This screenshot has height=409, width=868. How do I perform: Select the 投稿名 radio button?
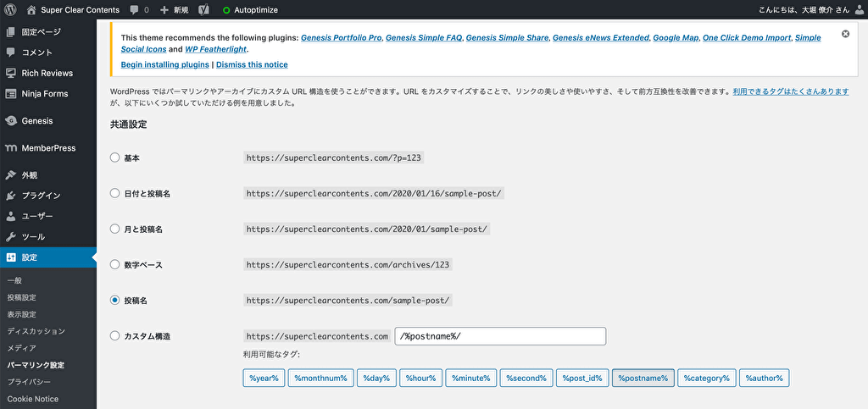click(x=114, y=300)
